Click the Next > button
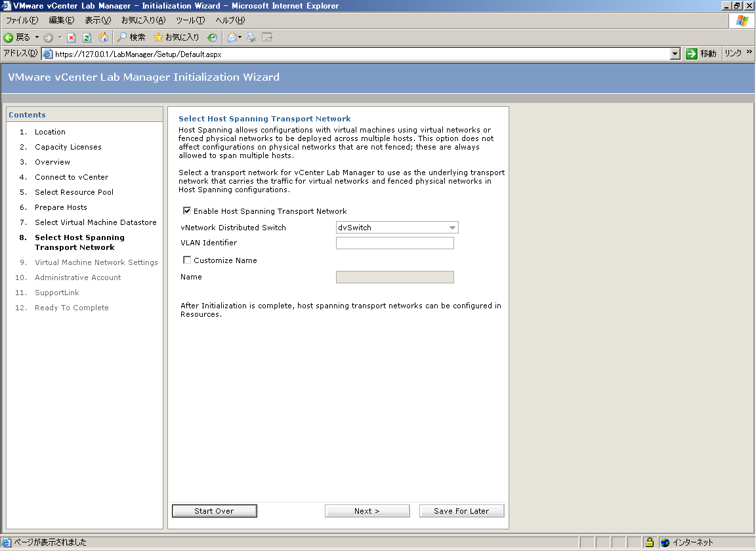756x551 pixels. coord(367,511)
